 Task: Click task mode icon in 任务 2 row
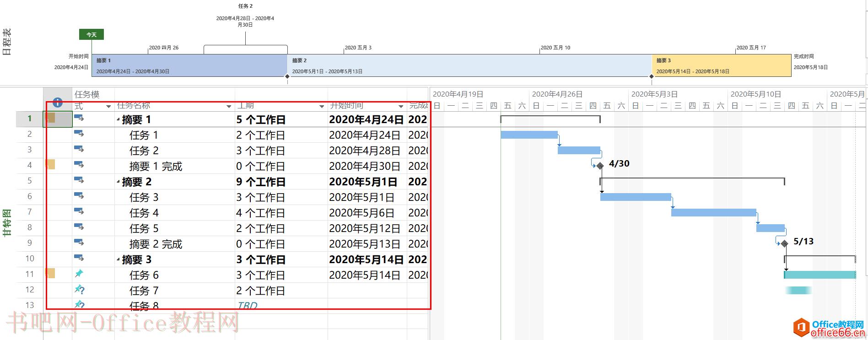tap(79, 149)
